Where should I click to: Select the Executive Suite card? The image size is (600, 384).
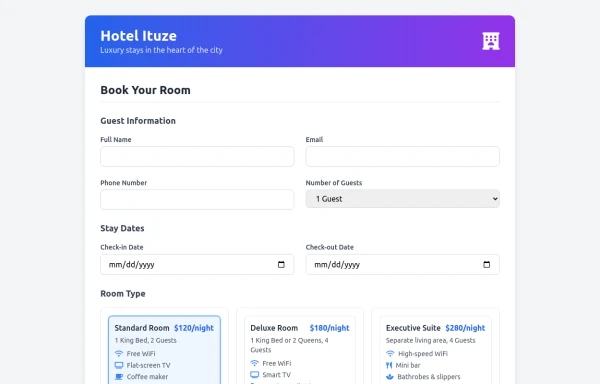coord(435,350)
